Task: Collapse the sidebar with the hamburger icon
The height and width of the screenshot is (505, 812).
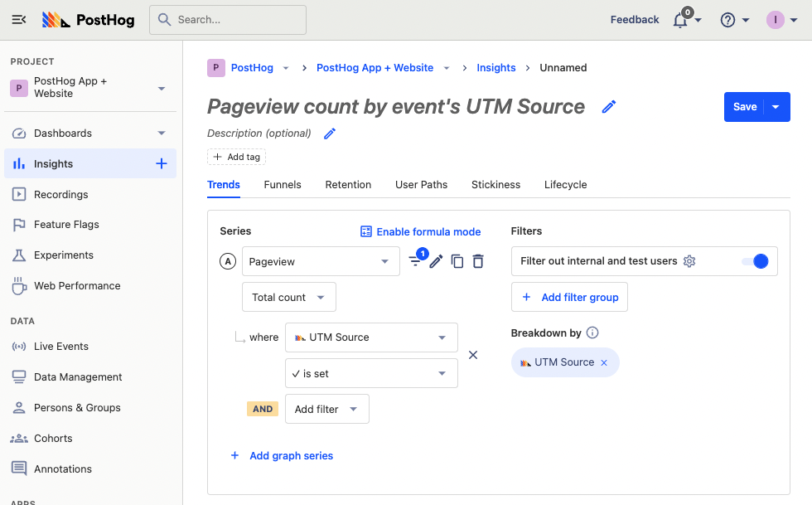Action: click(18, 19)
